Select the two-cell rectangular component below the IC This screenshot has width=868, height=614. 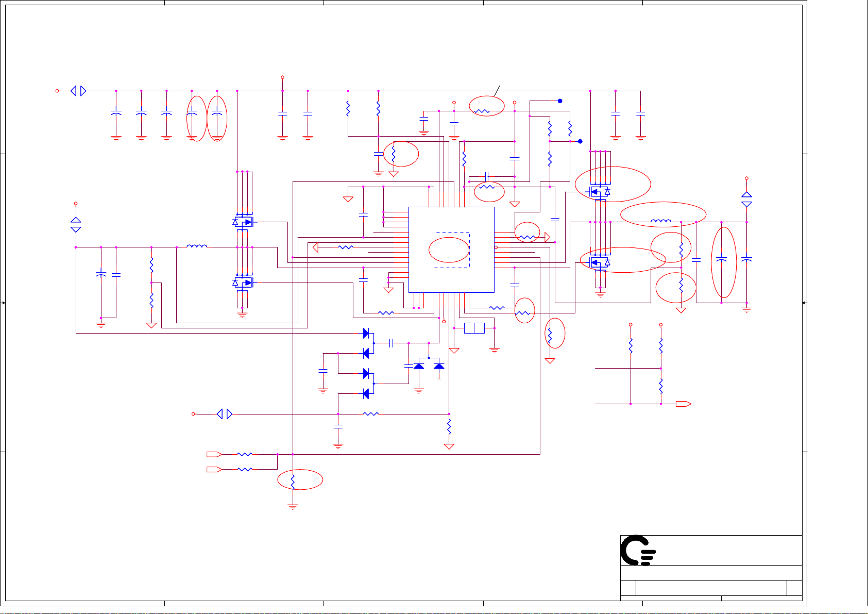coord(474,328)
